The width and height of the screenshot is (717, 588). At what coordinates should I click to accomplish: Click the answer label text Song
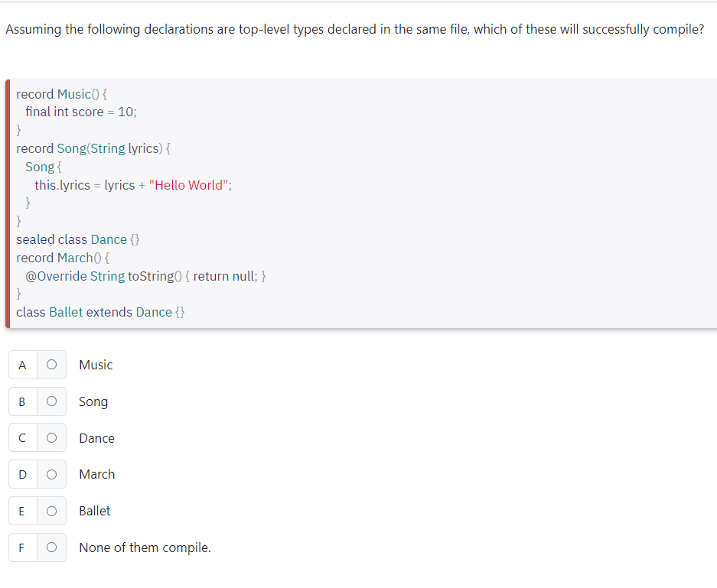point(93,401)
